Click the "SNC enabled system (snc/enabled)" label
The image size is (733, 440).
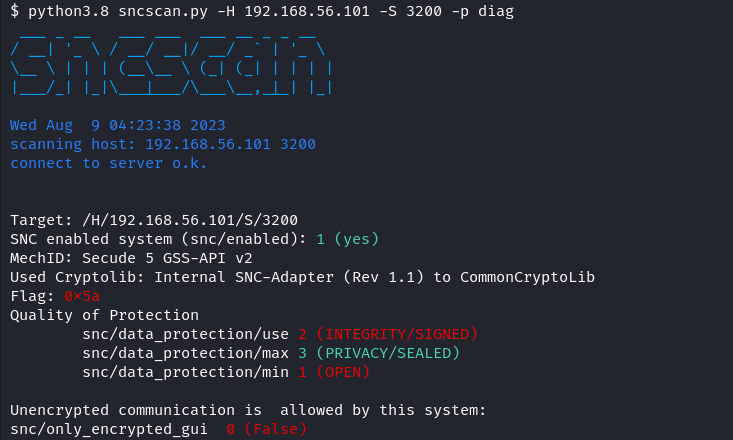coord(158,239)
